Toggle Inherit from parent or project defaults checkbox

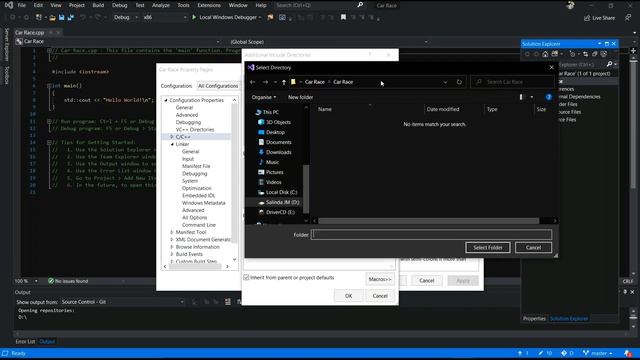[246, 277]
